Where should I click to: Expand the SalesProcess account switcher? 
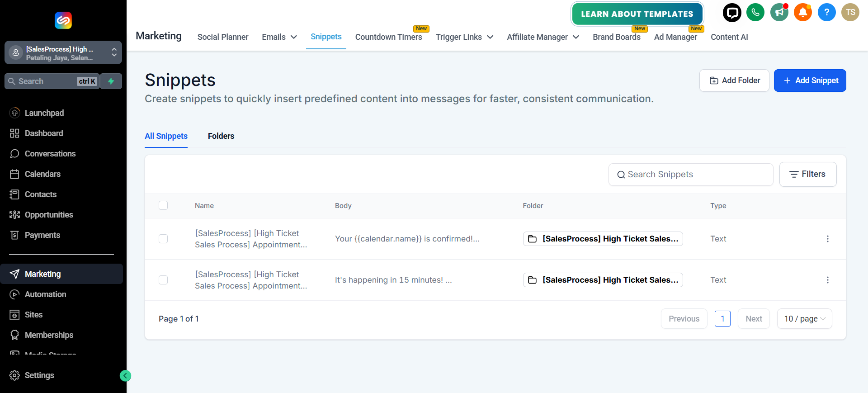click(63, 53)
